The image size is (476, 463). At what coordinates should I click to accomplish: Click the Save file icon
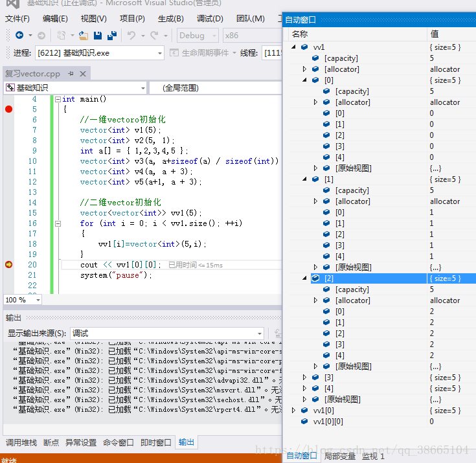98,36
